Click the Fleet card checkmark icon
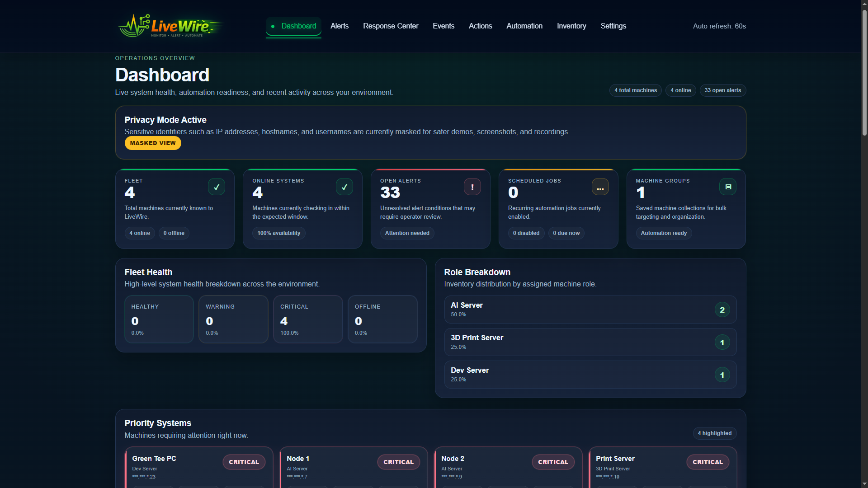 [x=216, y=187]
